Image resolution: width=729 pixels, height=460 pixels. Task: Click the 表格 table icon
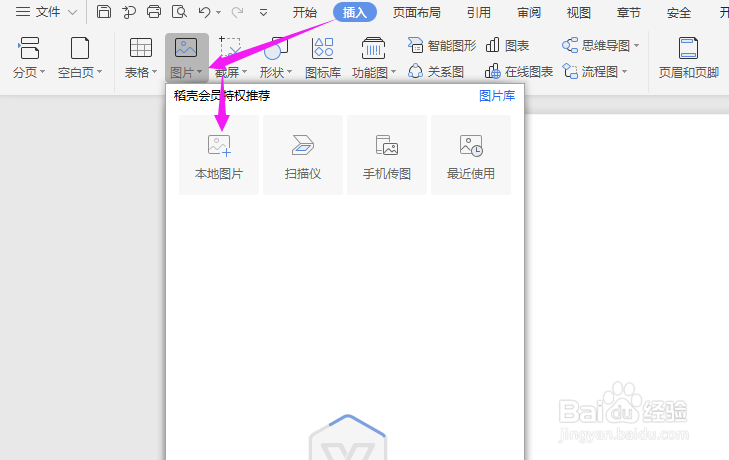point(141,47)
